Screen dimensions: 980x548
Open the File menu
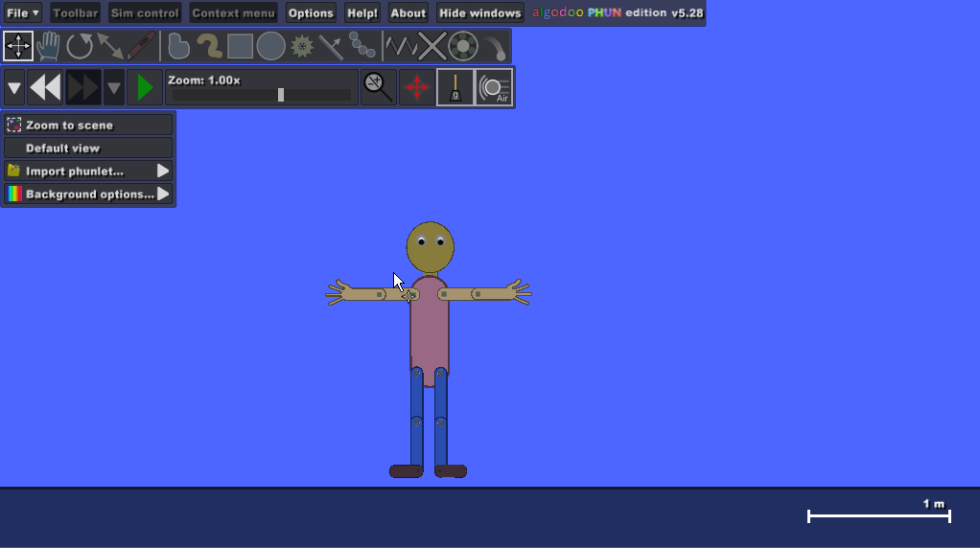(x=22, y=13)
